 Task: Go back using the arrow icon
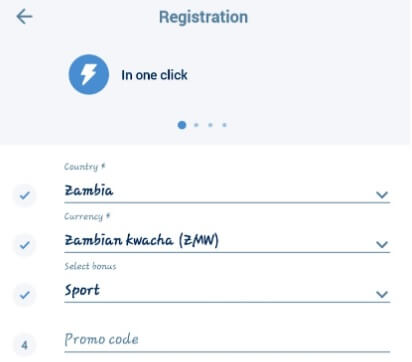coord(24,16)
